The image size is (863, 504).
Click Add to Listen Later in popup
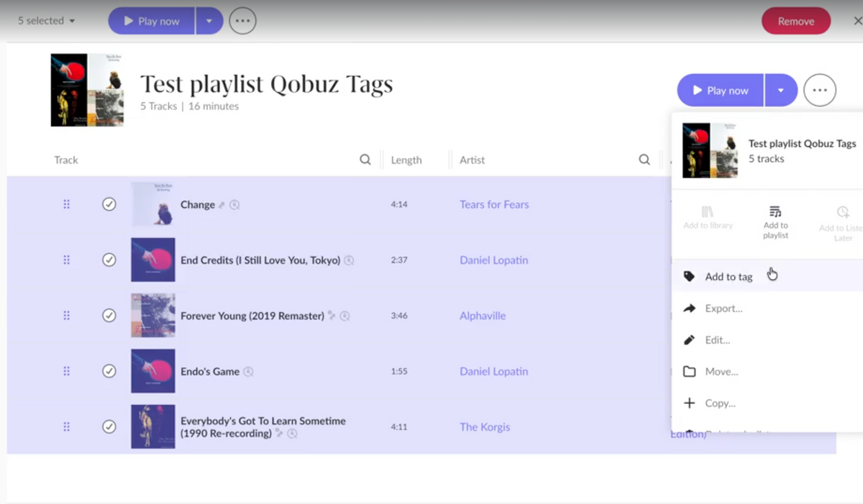841,223
